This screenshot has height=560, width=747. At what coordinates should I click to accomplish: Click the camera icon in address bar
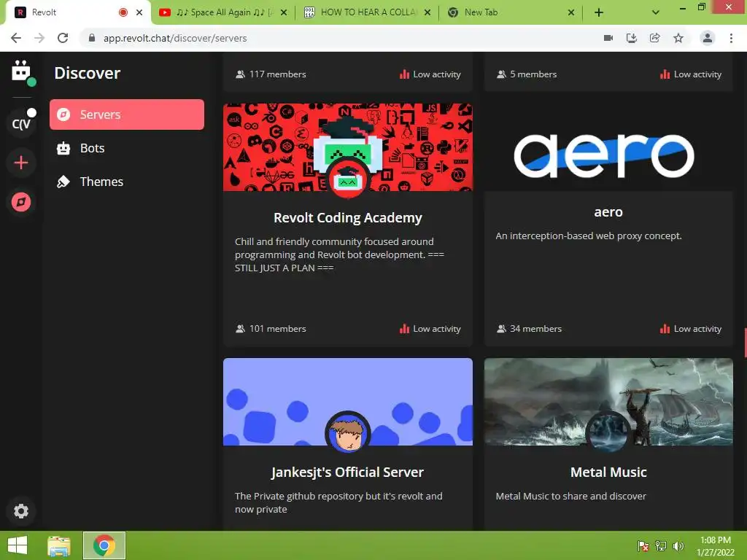[608, 38]
